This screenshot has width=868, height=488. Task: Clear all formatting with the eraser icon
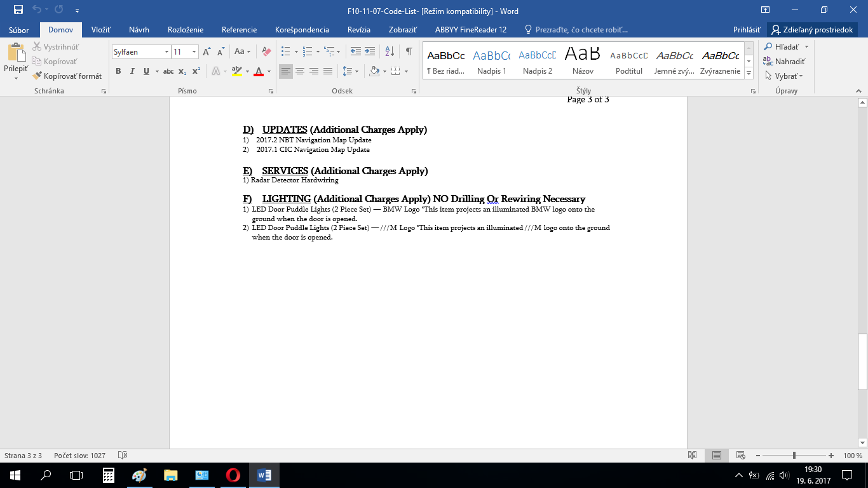tap(266, 52)
